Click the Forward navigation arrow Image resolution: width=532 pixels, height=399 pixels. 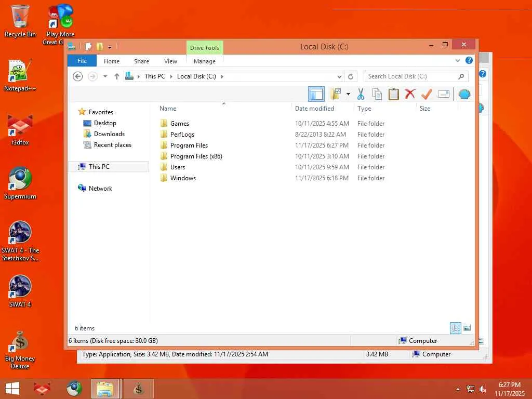92,76
